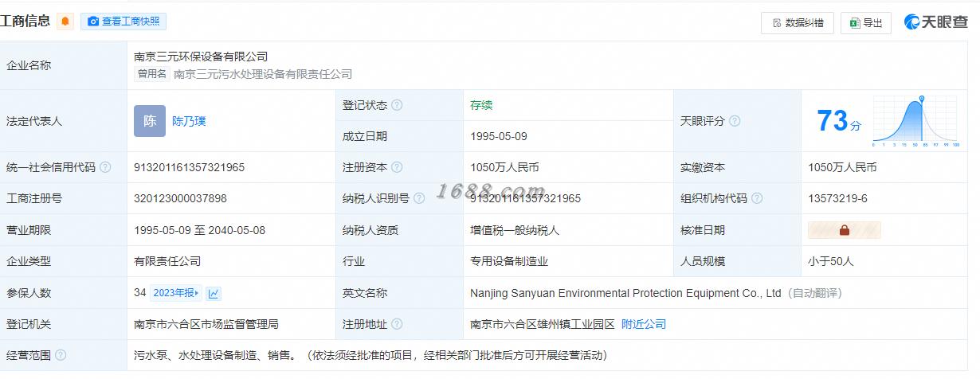Click the 天眼查 logo
Screen dimensions: 980x379
(936, 22)
